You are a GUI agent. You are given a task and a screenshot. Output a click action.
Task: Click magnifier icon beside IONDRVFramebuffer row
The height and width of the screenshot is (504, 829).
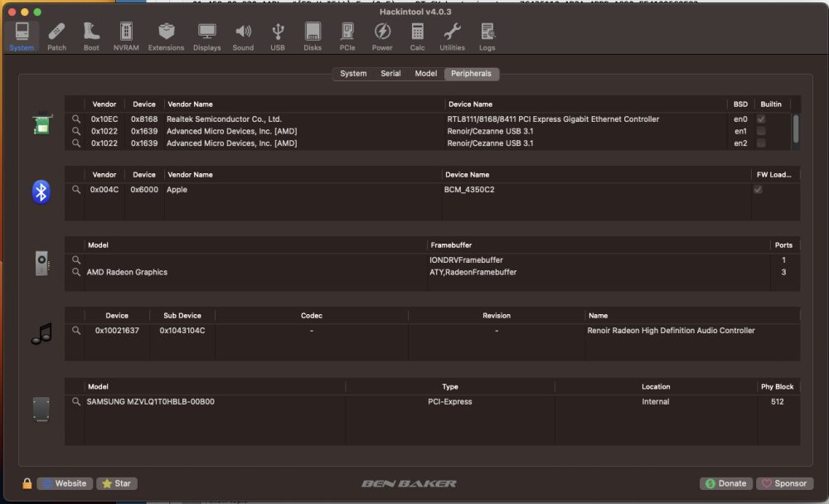point(76,260)
